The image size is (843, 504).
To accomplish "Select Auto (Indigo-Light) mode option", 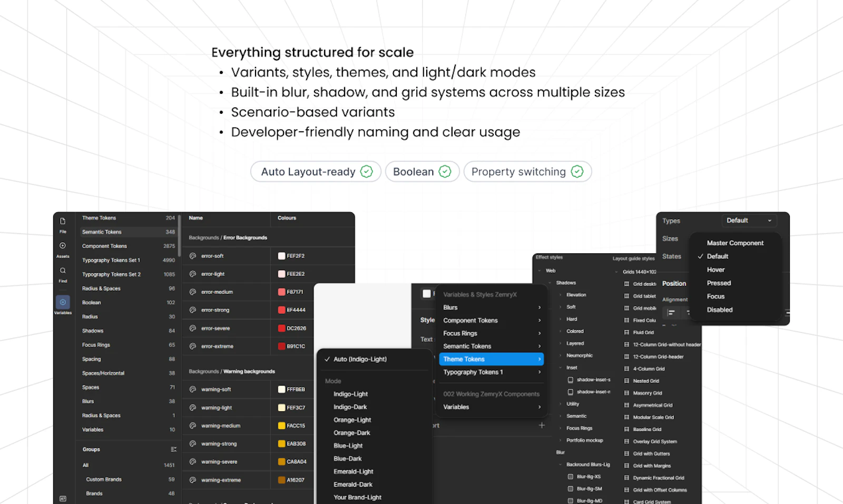I will pyautogui.click(x=359, y=359).
